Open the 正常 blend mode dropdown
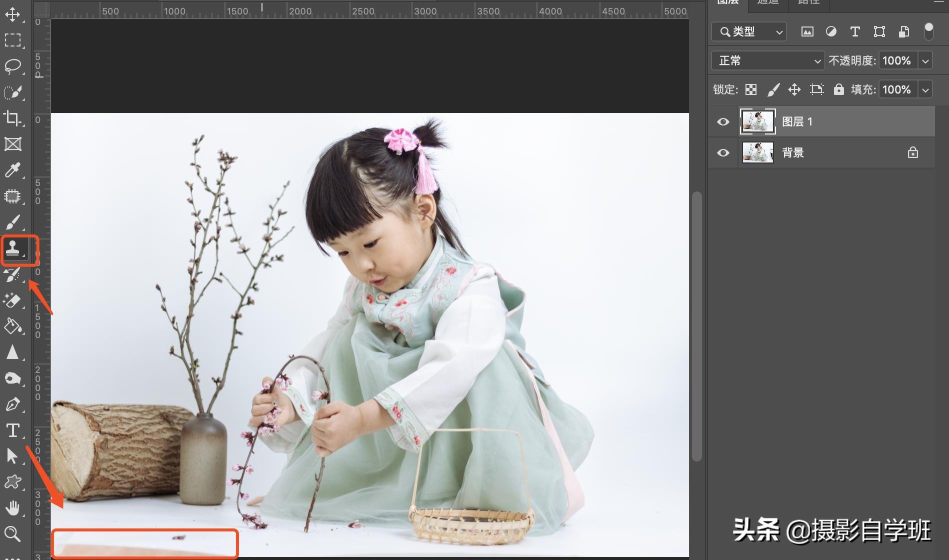The image size is (949, 560). 767,61
